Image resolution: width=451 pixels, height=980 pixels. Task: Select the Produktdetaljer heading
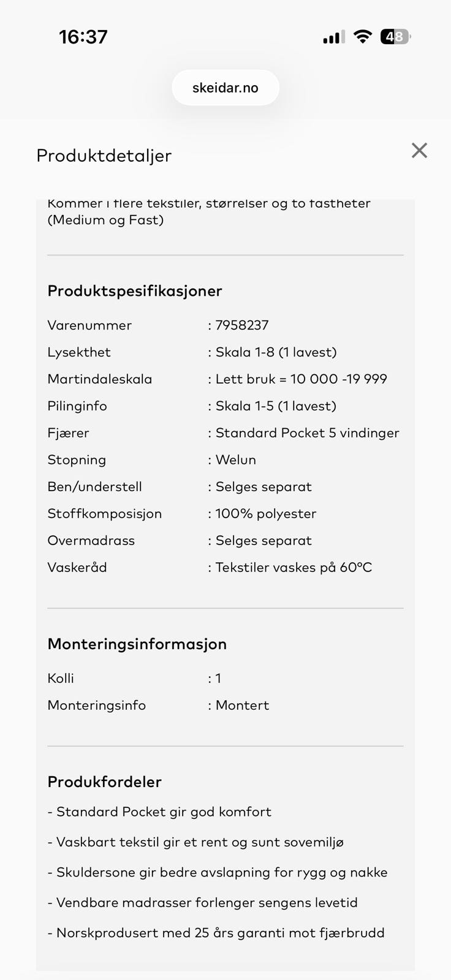click(104, 156)
